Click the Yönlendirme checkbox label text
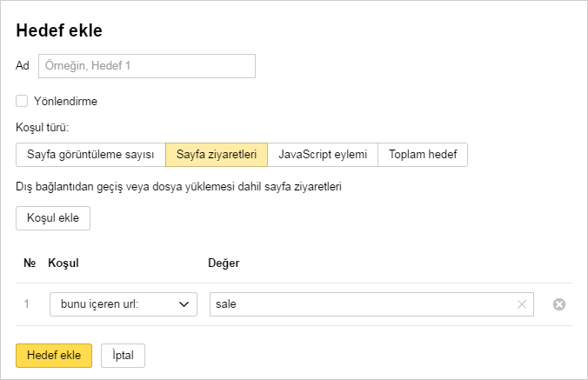 tap(65, 101)
